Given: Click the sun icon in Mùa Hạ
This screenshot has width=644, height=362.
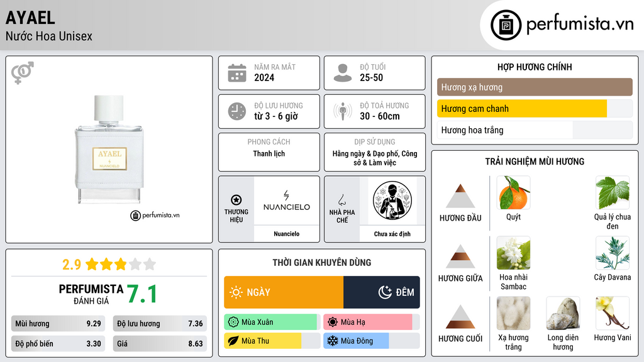Looking at the screenshot, I should click(x=333, y=322).
